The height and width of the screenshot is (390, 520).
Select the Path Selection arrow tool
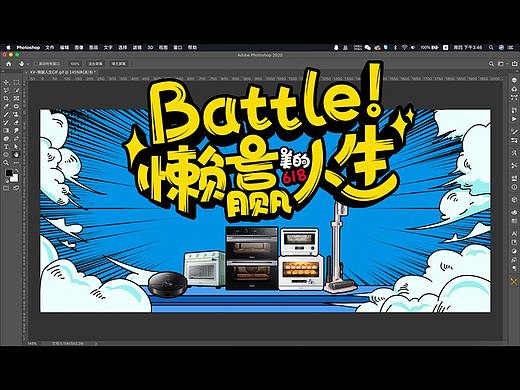click(x=16, y=146)
